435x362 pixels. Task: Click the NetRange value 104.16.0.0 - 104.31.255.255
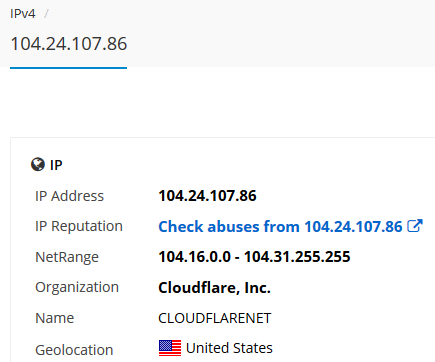[254, 257]
